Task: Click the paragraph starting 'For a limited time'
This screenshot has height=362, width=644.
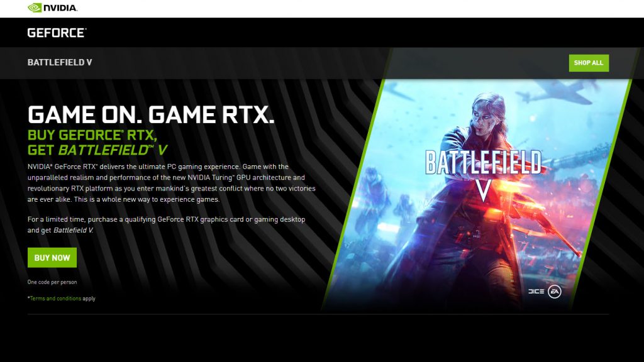Action: (166, 224)
